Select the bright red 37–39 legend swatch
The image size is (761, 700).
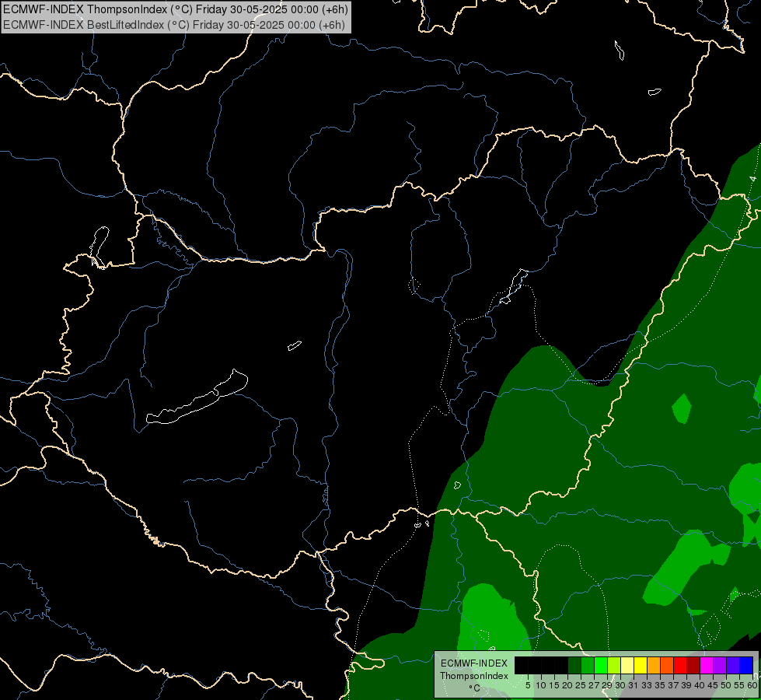[680, 665]
